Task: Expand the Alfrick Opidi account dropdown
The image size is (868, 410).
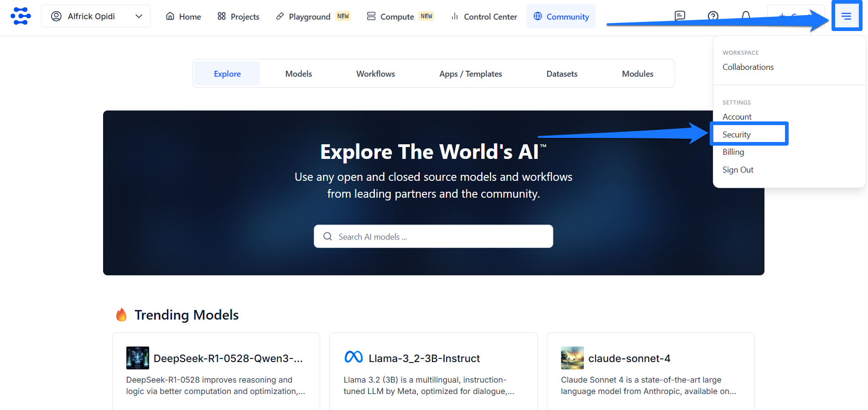Action: coord(96,16)
